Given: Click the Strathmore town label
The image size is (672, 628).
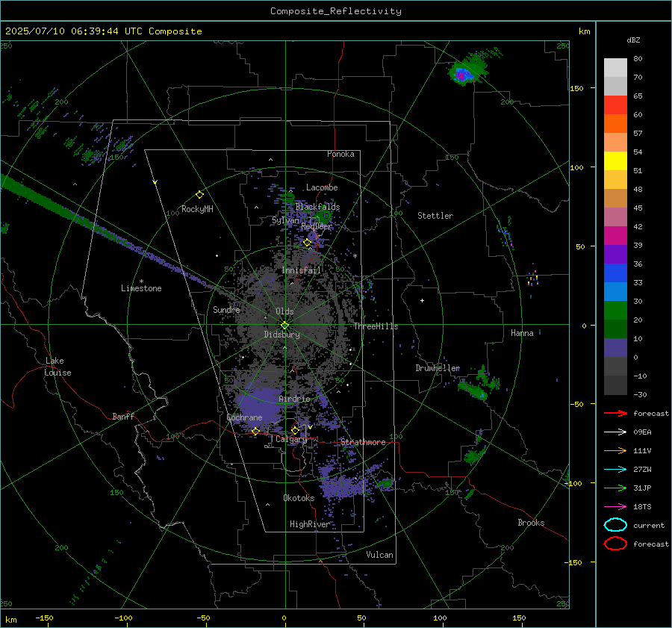Looking at the screenshot, I should point(363,442).
